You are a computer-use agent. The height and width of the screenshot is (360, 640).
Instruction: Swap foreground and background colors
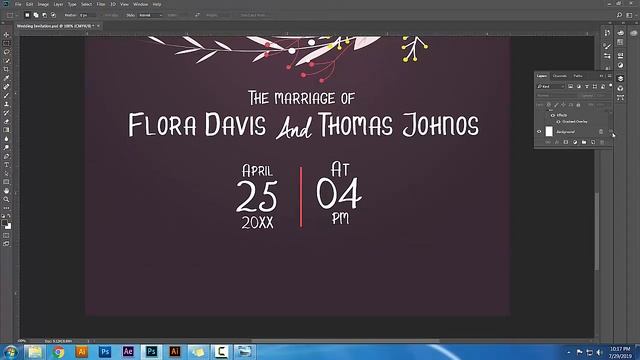[9, 216]
